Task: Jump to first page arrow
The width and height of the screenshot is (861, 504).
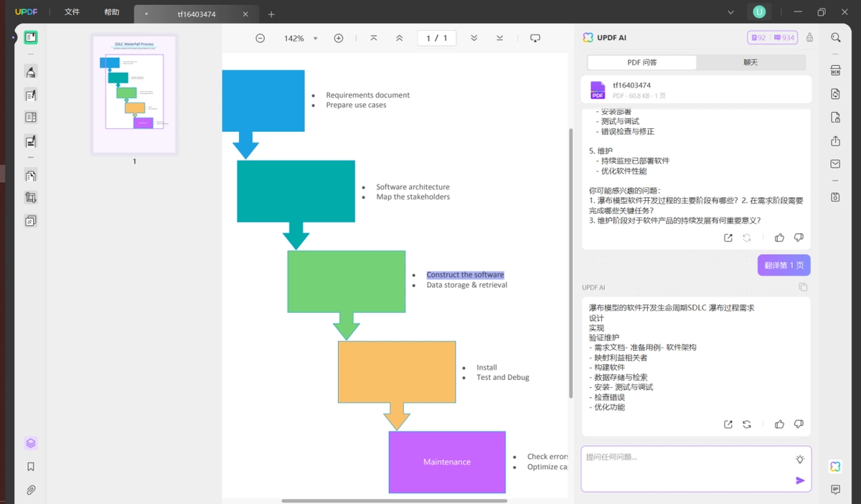Action: (x=374, y=38)
